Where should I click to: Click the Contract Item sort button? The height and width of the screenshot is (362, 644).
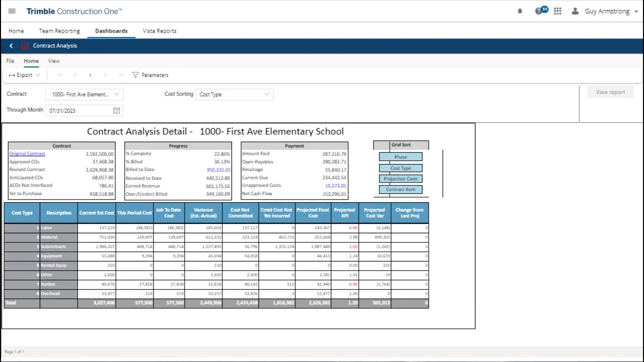tap(400, 190)
